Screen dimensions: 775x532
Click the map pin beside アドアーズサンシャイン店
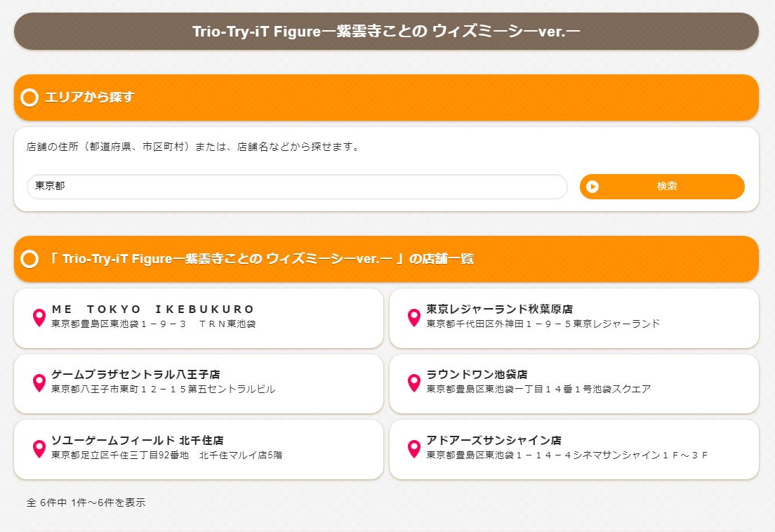pos(414,449)
